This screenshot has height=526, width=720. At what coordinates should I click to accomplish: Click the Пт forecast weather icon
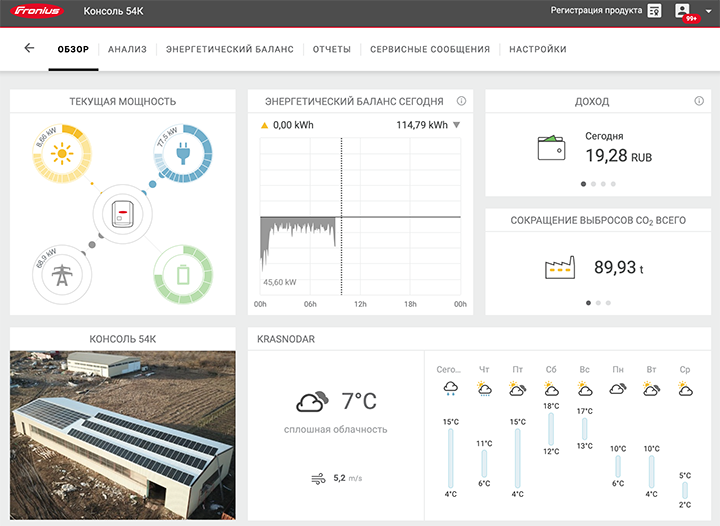518,388
